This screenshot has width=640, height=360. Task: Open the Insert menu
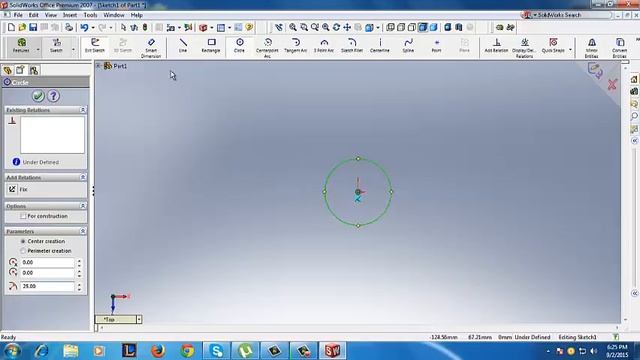[70, 15]
